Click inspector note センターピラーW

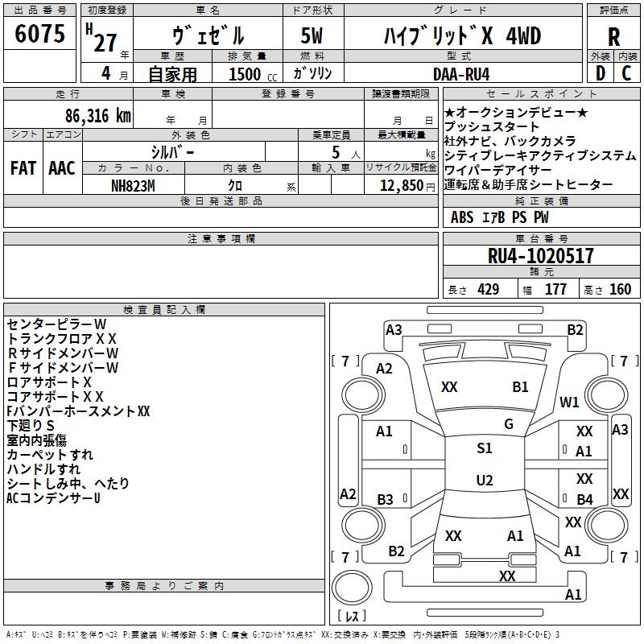coord(56,324)
